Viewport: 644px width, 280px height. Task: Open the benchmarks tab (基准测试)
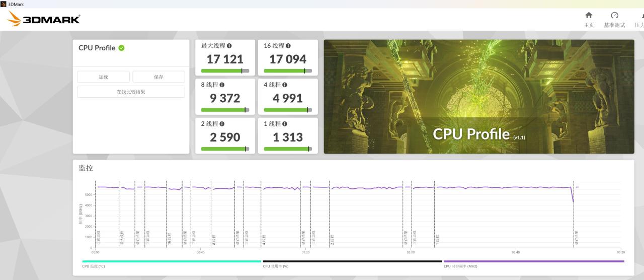[x=614, y=20]
